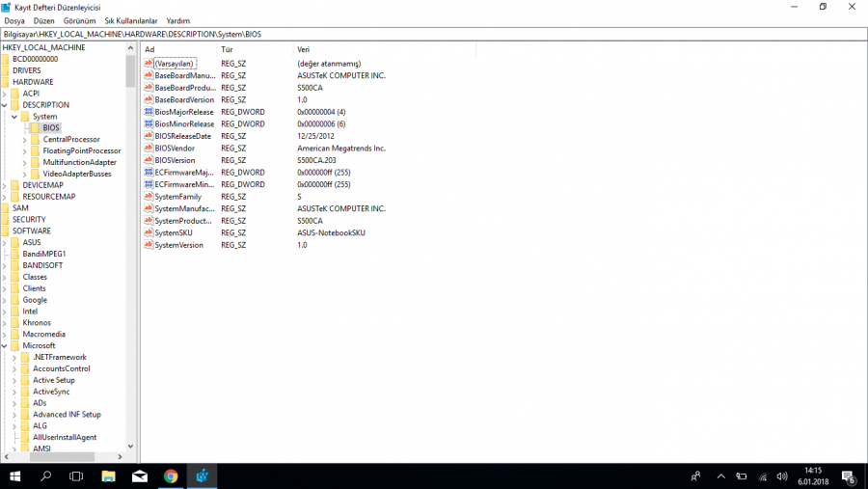Collapse the Microsoft key
The height and width of the screenshot is (489, 868).
pyautogui.click(x=5, y=345)
